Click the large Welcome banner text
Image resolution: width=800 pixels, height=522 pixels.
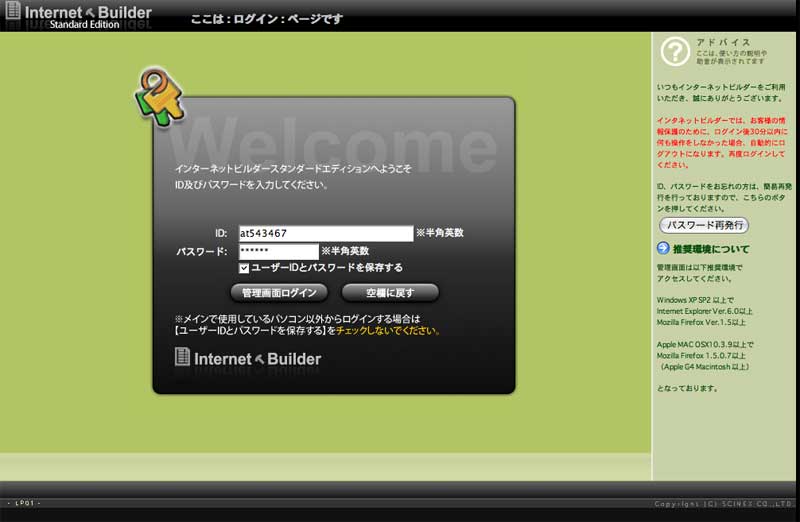click(x=340, y=138)
